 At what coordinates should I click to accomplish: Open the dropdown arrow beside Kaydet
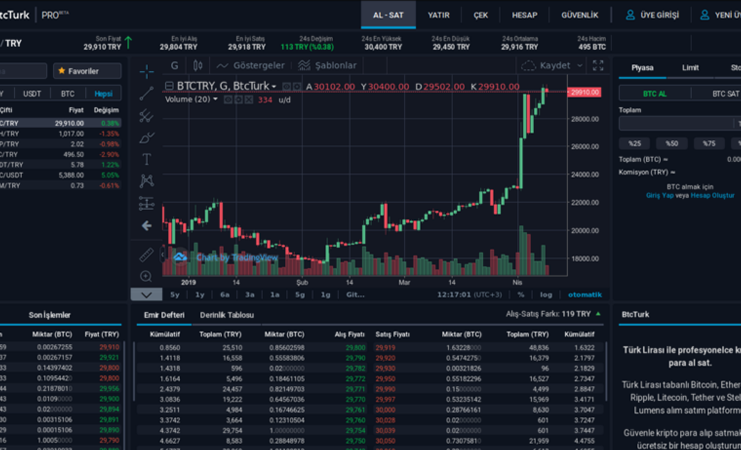click(x=580, y=66)
